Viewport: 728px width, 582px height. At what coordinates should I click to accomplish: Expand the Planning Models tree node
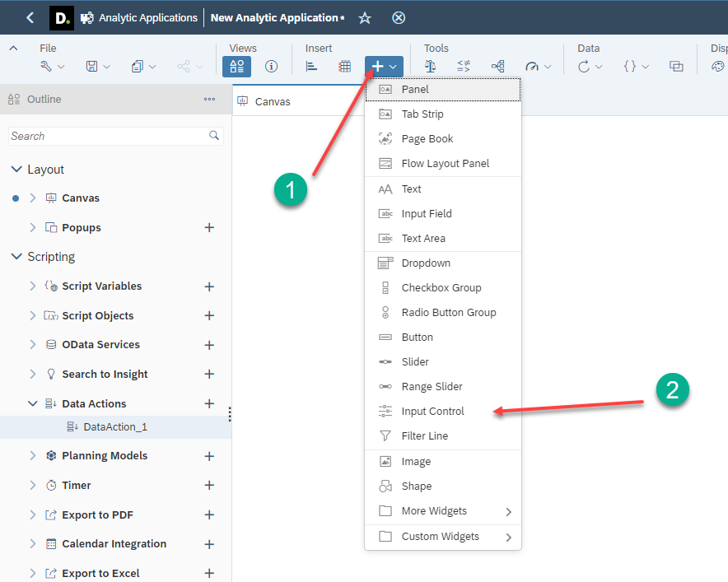click(x=33, y=456)
